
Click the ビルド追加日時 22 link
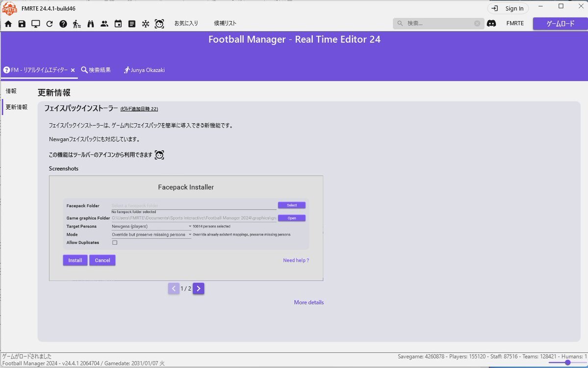click(139, 109)
